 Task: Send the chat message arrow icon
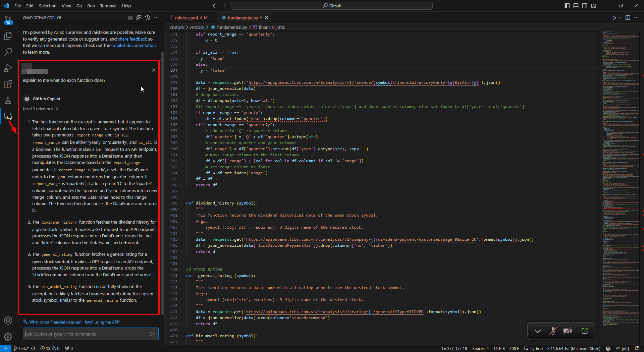click(x=153, y=334)
